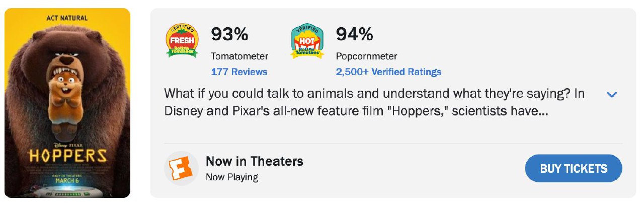The width and height of the screenshot is (644, 207).
Task: Click the Certified Fresh tomato badge
Action: [x=182, y=41]
